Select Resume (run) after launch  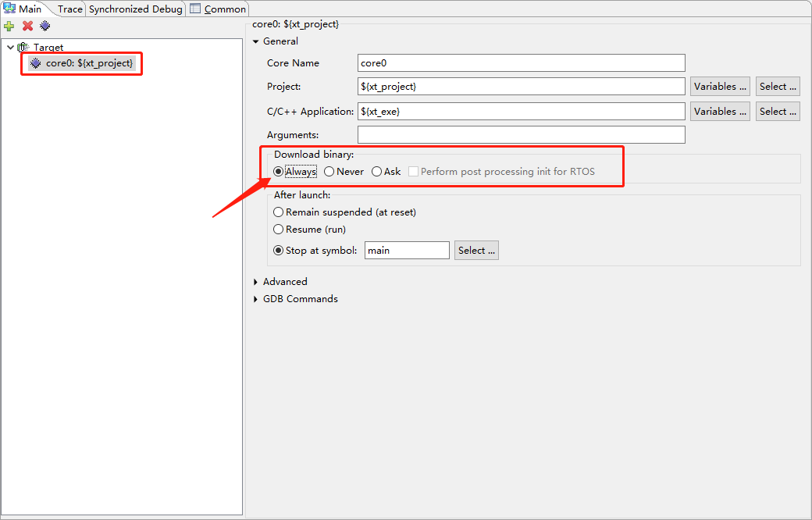(279, 230)
